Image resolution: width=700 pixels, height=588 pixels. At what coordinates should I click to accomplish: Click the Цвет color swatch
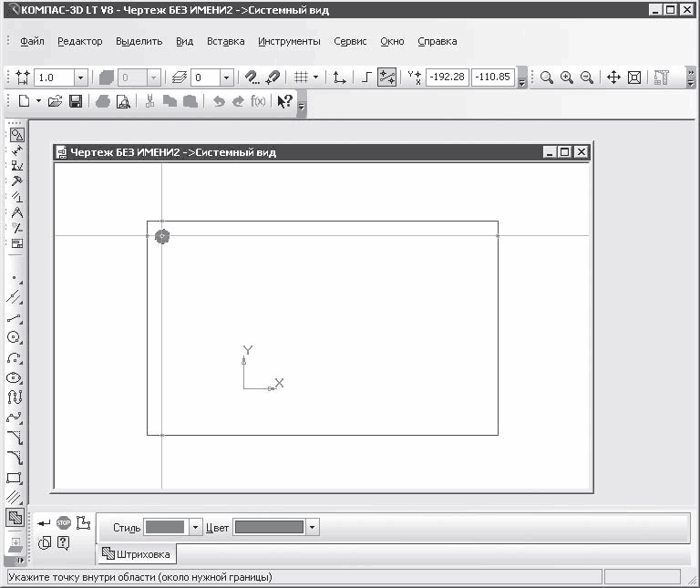point(269,528)
